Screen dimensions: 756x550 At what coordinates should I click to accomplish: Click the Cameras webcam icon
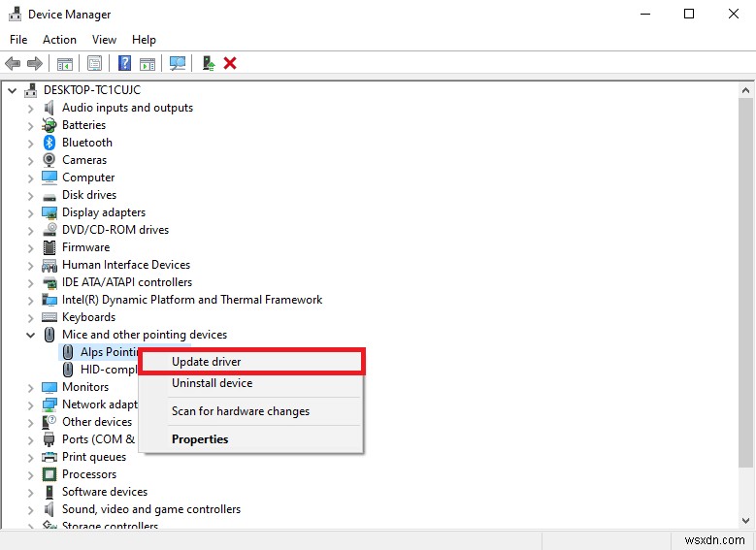pyautogui.click(x=49, y=159)
